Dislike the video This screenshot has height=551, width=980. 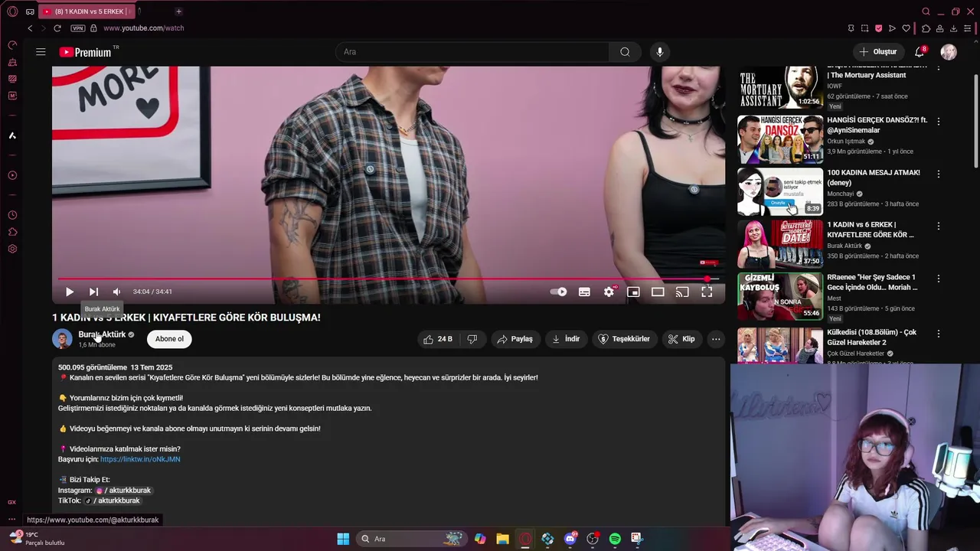point(472,339)
